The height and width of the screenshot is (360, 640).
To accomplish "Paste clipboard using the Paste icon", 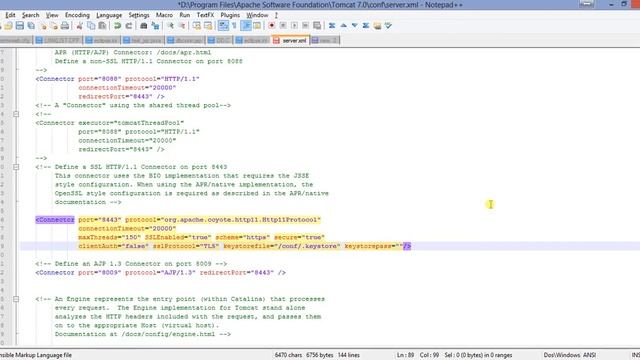I will click(102, 26).
